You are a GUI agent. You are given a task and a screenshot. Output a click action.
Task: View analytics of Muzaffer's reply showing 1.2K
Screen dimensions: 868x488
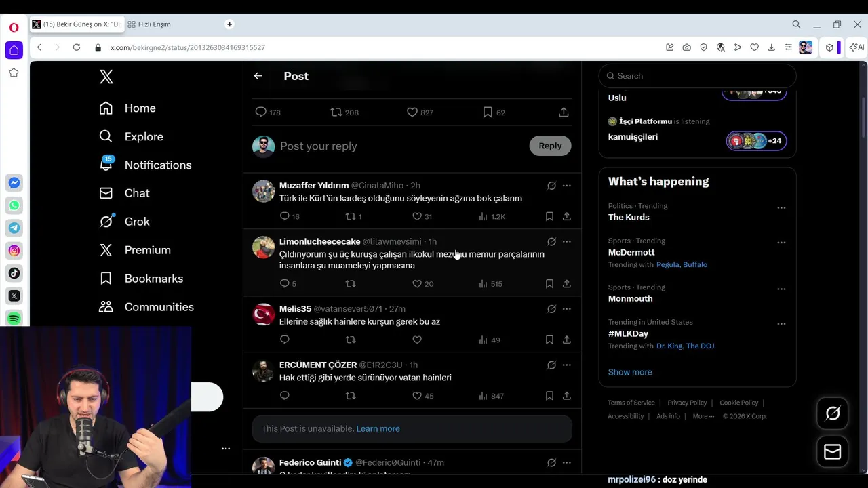tap(483, 216)
